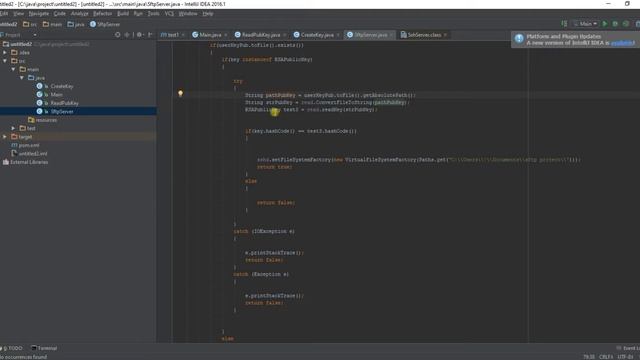Collapse the src folder

coord(5,61)
